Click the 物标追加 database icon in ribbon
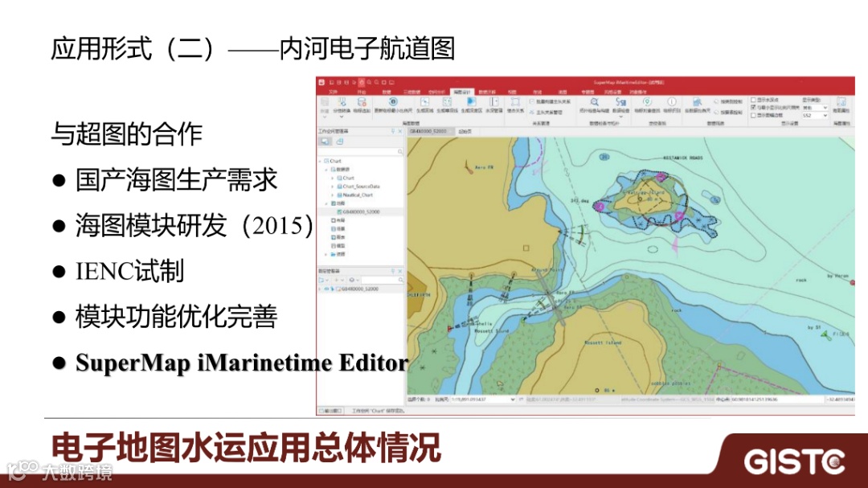The height and width of the screenshot is (488, 868). tap(362, 102)
